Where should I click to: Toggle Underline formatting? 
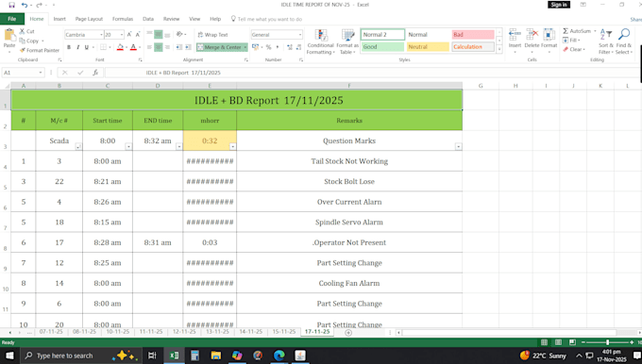coord(87,47)
